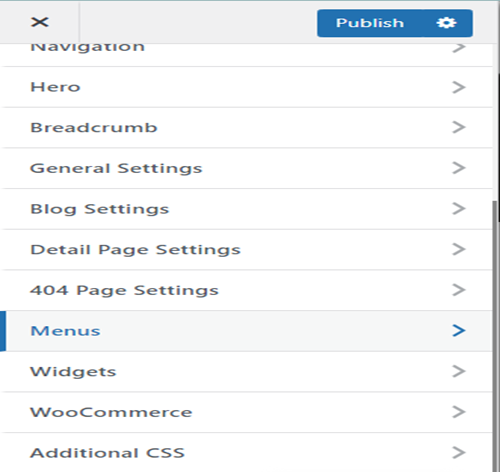
Task: Open Blog Settings section
Action: 246,209
